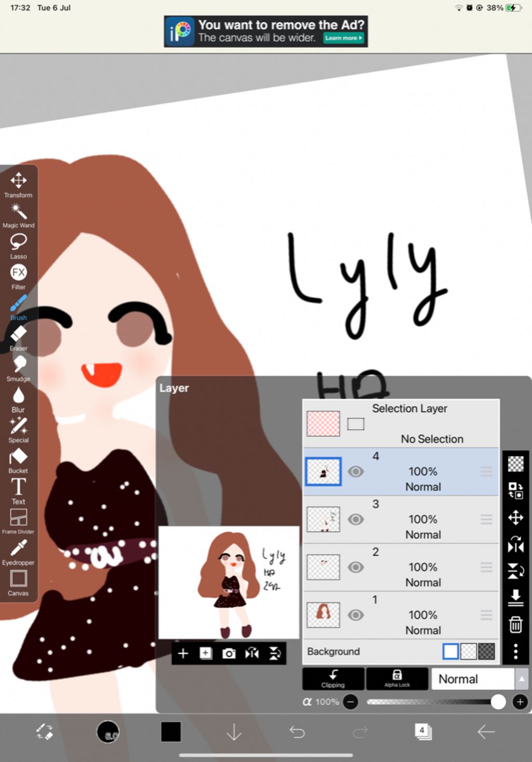532x762 pixels.
Task: Click the redo arrow
Action: click(360, 732)
